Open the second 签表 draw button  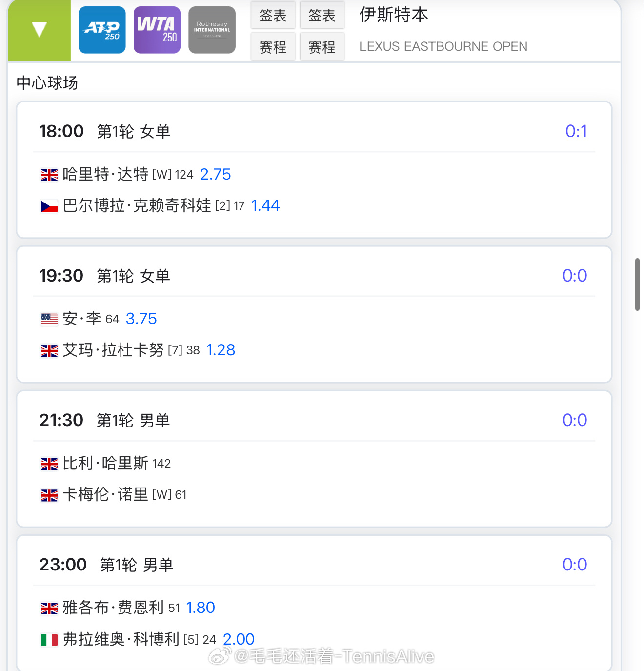click(x=322, y=15)
